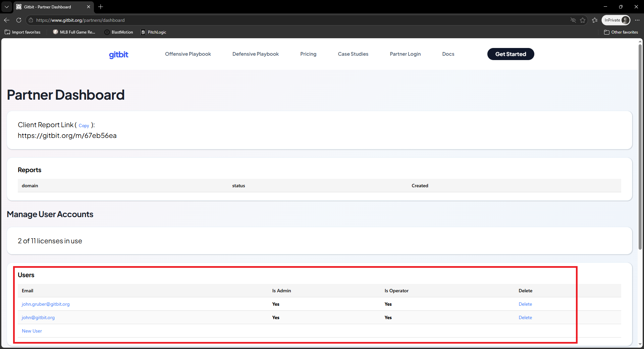The height and width of the screenshot is (349, 644).
Task: Open the PitchLogic bookmark
Action: 154,32
